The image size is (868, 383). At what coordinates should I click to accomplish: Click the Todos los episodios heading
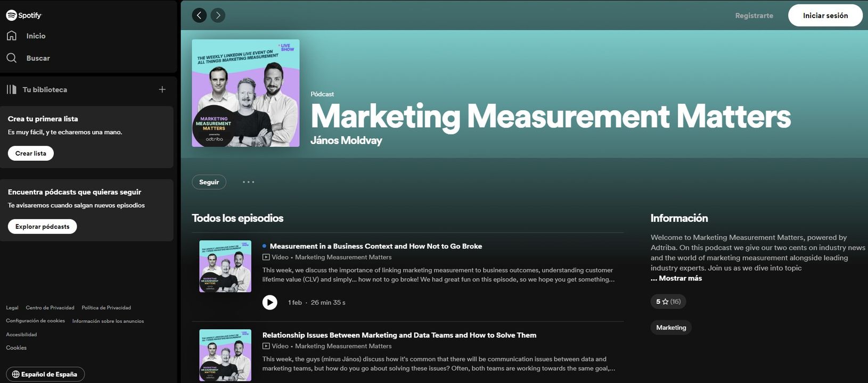pyautogui.click(x=238, y=218)
